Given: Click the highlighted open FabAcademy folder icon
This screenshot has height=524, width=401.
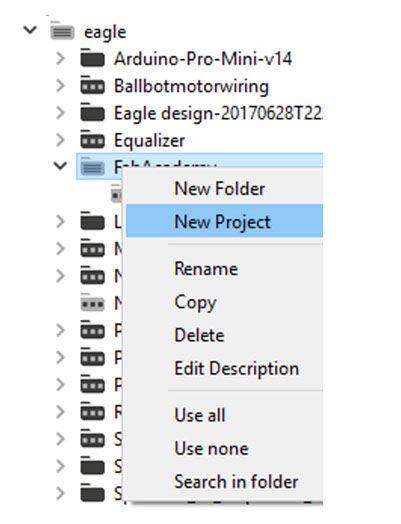Looking at the screenshot, I should pyautogui.click(x=93, y=166).
